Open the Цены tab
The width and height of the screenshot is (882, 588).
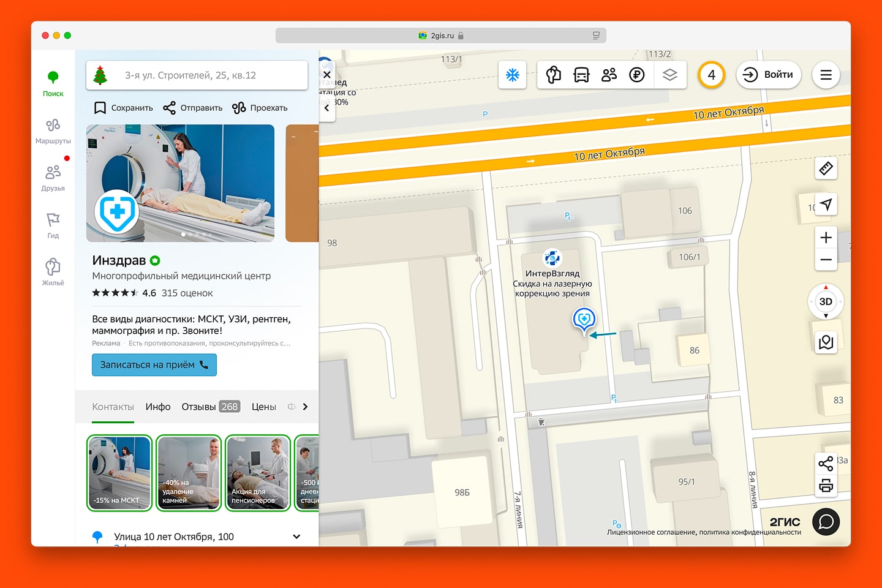[x=263, y=407]
